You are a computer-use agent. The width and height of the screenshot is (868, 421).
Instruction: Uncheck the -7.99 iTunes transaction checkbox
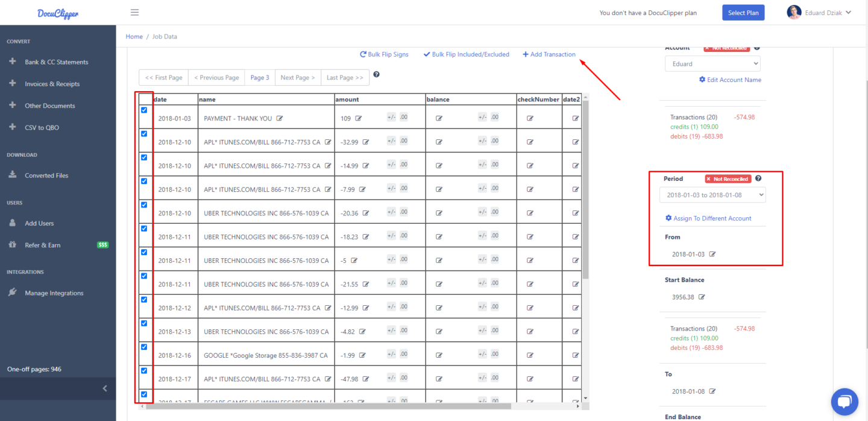[x=144, y=181]
